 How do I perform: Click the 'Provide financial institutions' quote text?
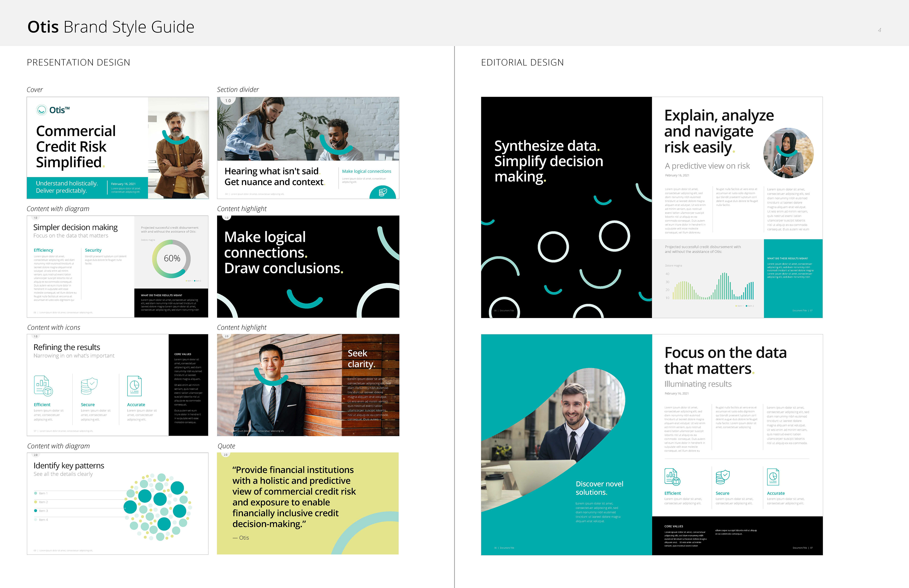(x=294, y=497)
